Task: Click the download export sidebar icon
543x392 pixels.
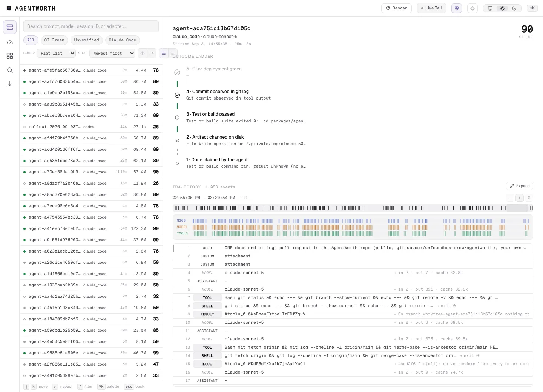Action: pos(10,84)
